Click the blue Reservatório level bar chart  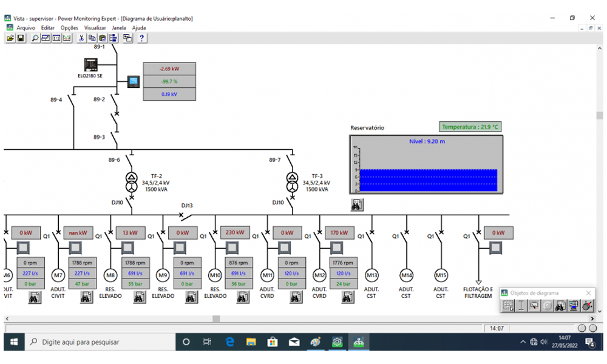429,180
